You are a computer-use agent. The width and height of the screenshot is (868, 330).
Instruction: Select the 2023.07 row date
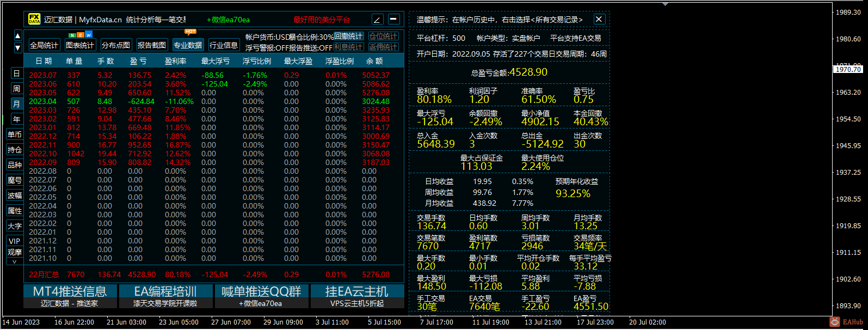click(x=43, y=75)
